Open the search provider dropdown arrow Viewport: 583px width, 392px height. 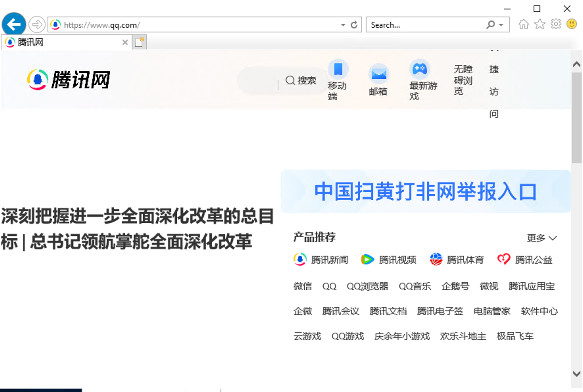[x=501, y=25]
